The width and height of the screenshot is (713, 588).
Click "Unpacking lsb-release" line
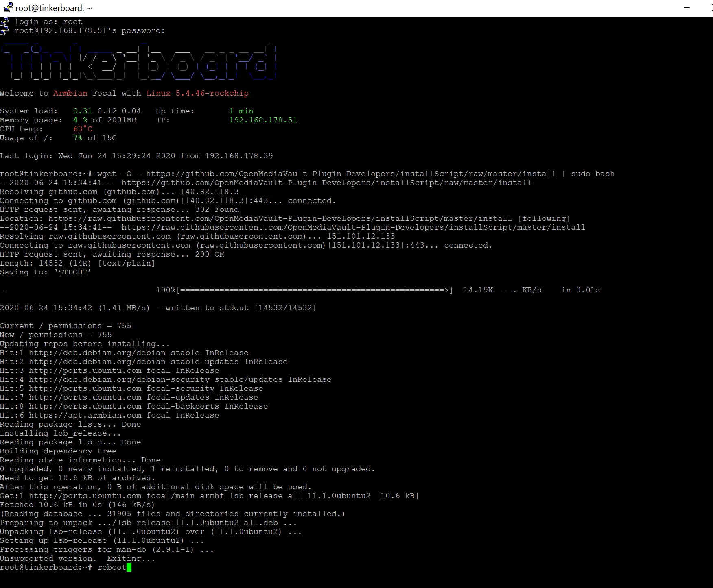click(151, 531)
